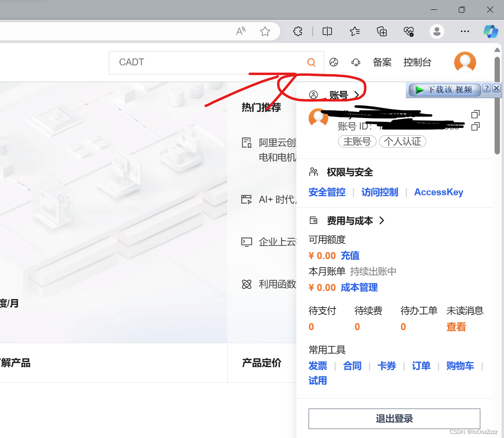Click the icon beside 利用函数
The image size is (504, 438).
tap(246, 284)
